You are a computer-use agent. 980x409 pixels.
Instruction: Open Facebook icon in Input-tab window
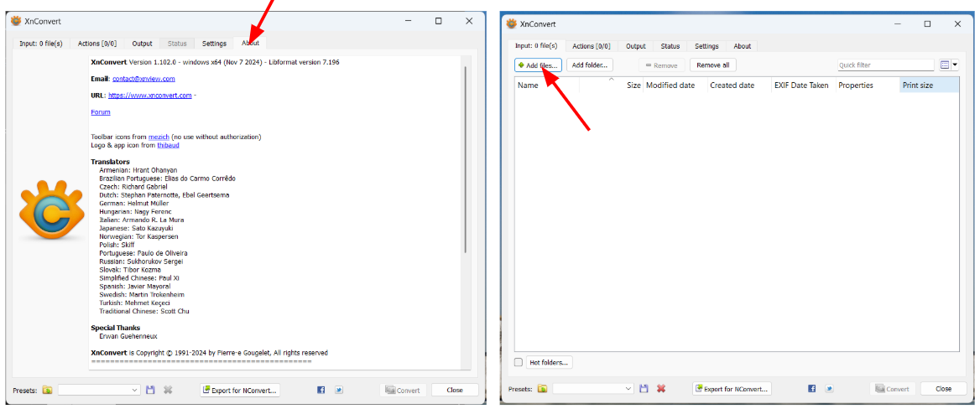click(x=812, y=388)
